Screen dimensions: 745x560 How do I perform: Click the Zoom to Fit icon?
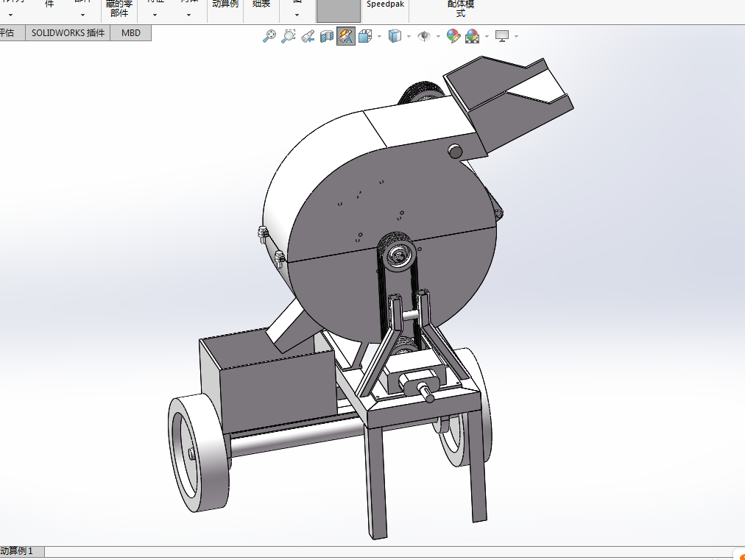tap(269, 36)
